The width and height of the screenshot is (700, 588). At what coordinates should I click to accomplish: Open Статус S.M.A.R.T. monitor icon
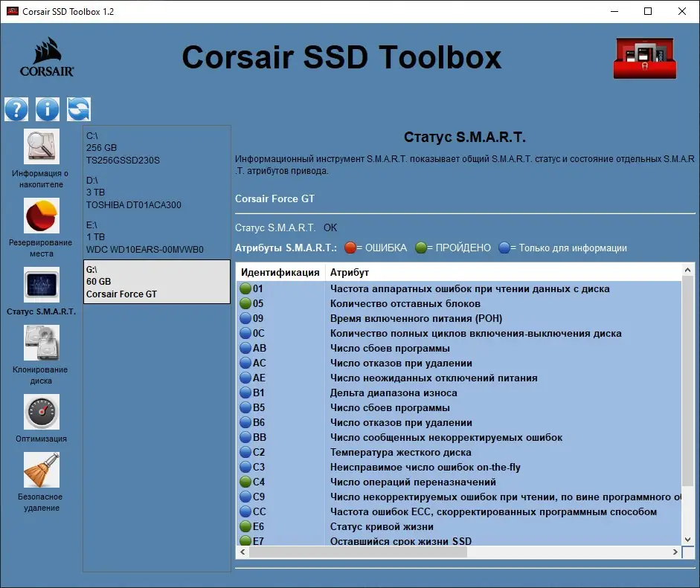(x=42, y=285)
